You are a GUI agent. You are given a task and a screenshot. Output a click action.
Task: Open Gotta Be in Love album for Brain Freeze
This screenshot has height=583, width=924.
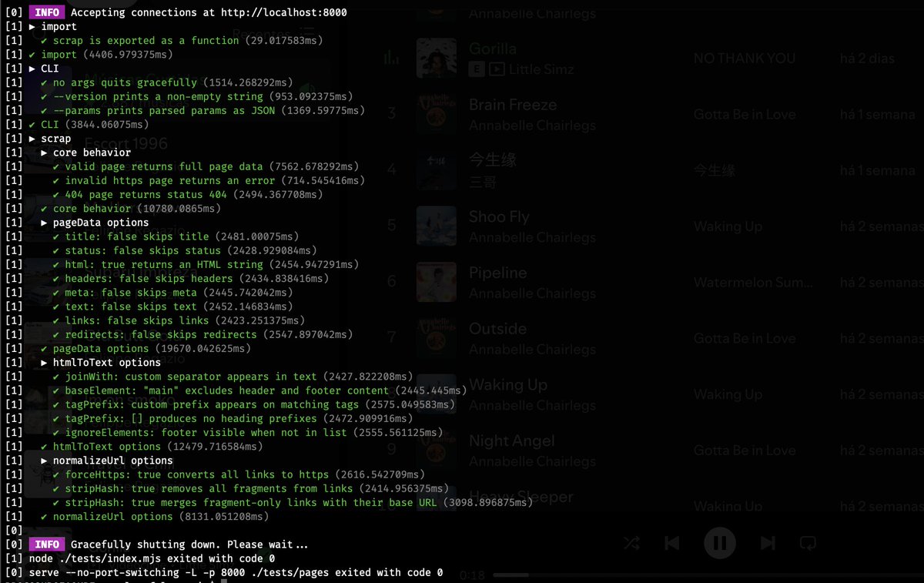[745, 114]
